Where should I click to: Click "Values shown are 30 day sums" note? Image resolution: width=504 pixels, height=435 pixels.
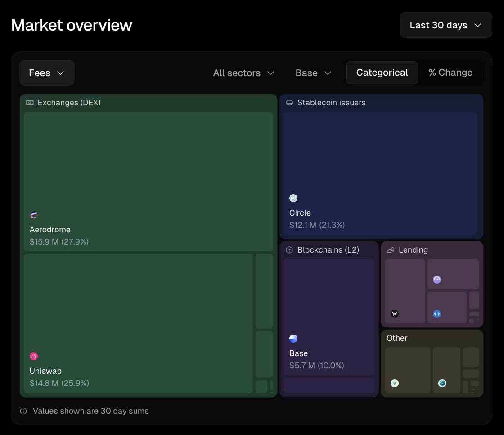90,411
